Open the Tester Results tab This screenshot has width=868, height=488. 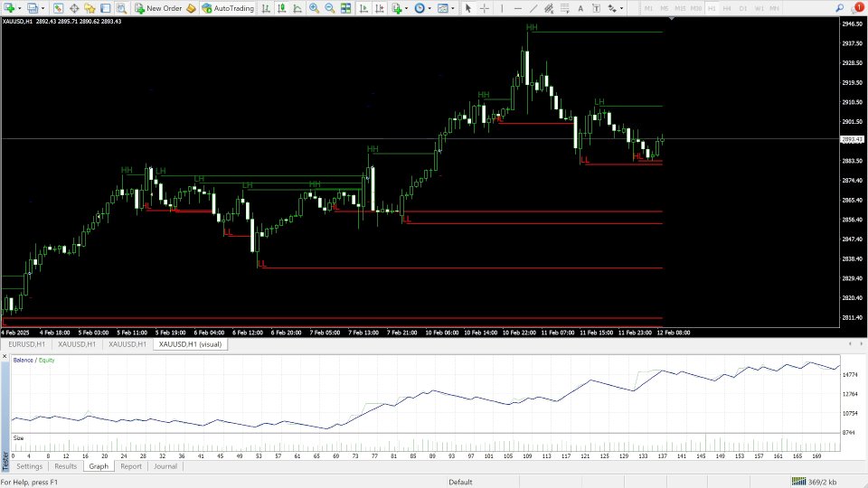66,466
